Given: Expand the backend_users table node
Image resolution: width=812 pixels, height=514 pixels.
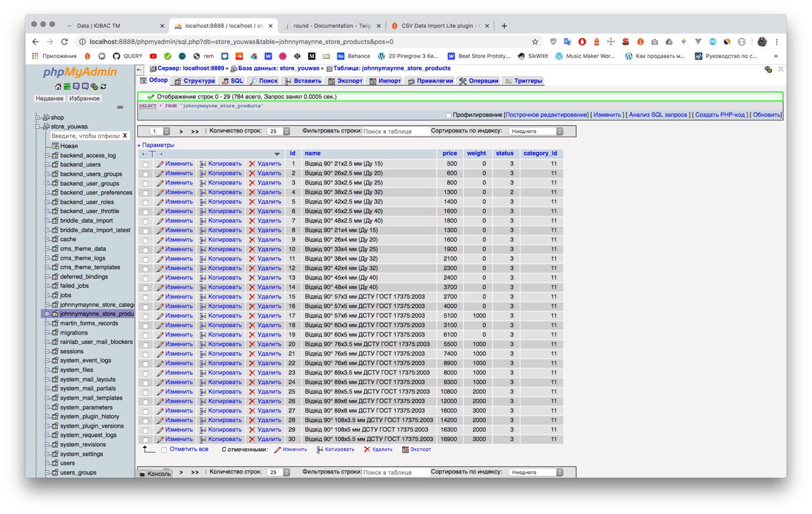Looking at the screenshot, I should (47, 165).
